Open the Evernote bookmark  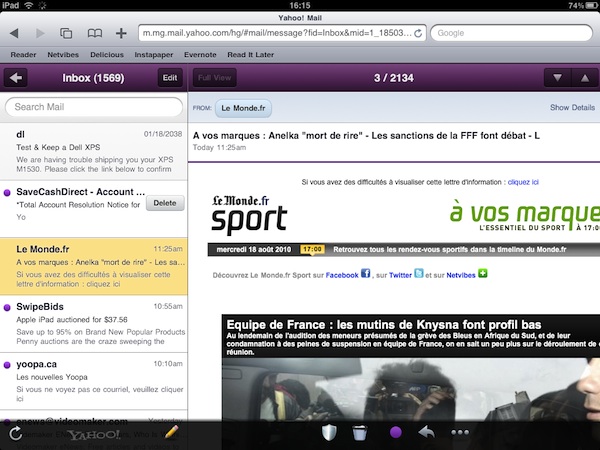(200, 55)
